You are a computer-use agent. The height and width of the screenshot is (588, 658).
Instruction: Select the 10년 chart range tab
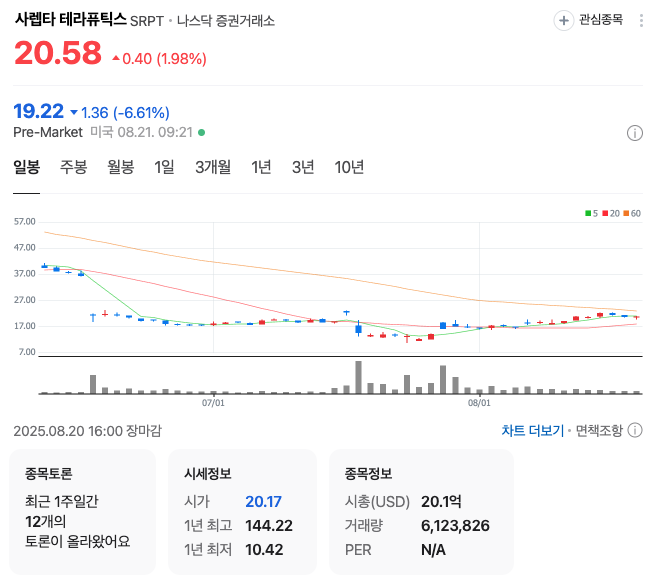click(349, 167)
